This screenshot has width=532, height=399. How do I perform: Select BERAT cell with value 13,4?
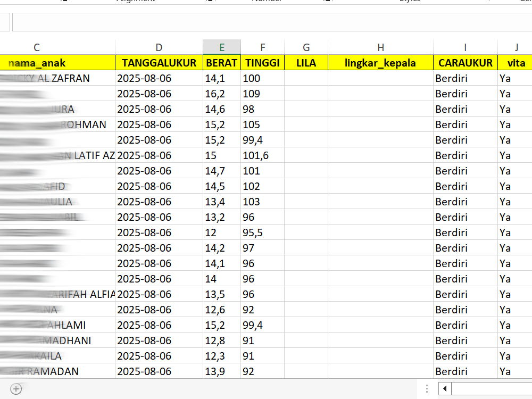(x=222, y=202)
